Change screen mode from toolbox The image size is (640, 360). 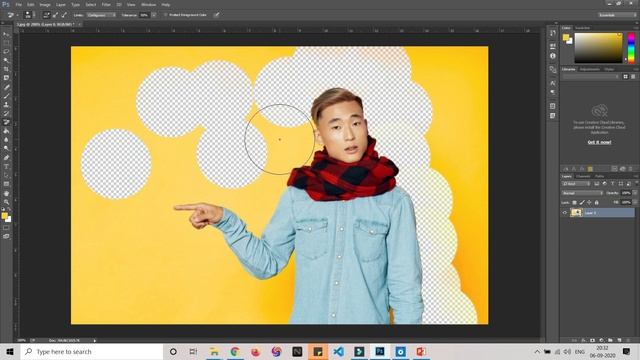(6, 236)
